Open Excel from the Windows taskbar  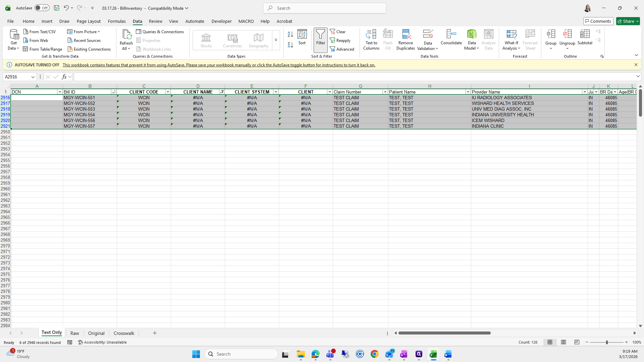coord(433,354)
